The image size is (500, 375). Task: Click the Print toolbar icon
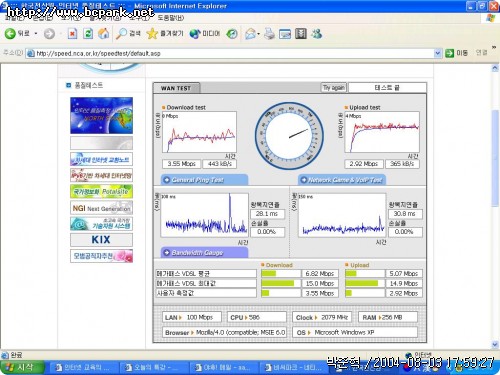click(x=269, y=34)
